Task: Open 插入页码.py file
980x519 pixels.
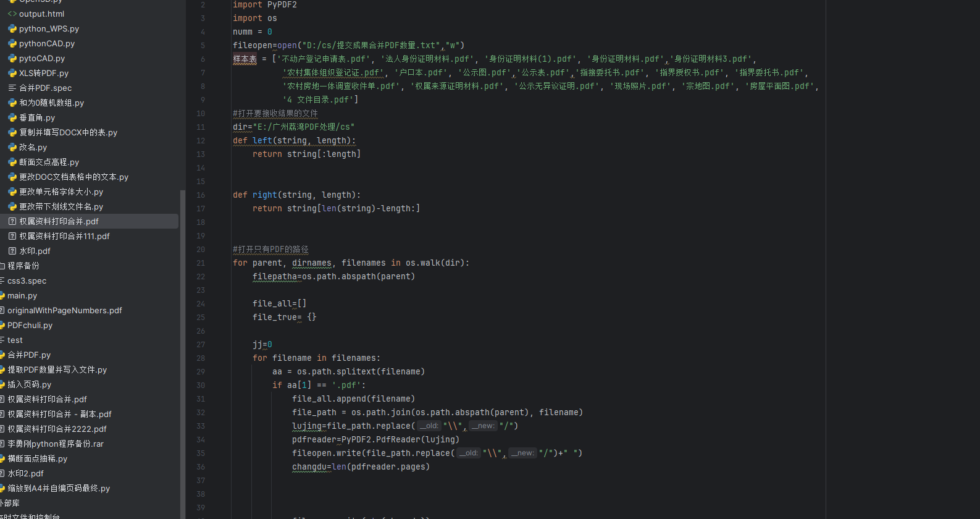Action: coord(29,384)
